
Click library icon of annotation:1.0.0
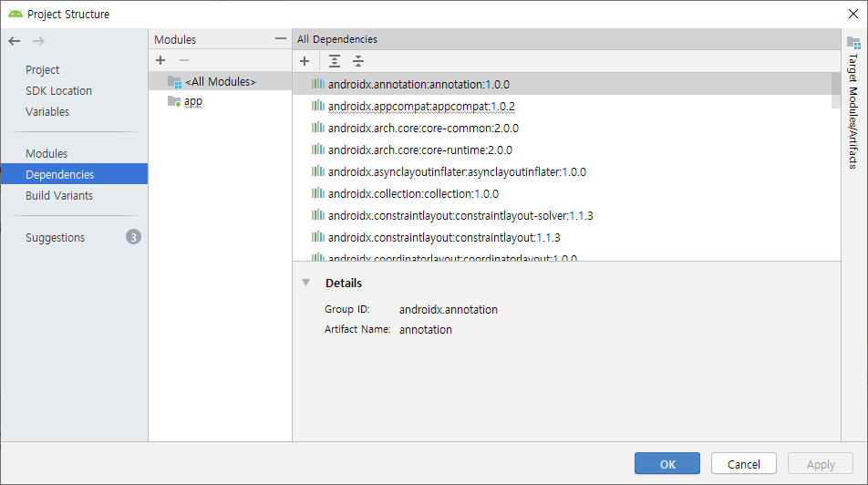[317, 84]
